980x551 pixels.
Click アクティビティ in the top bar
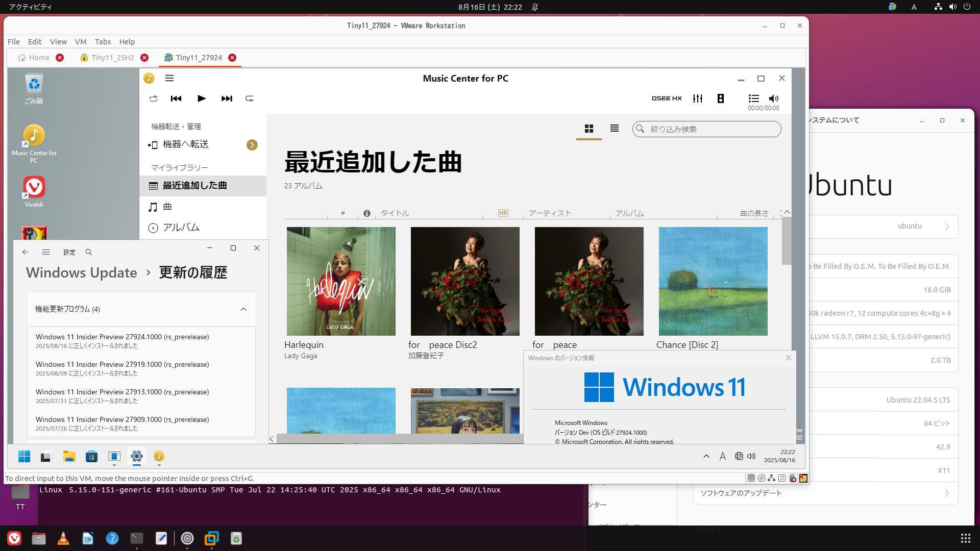(30, 7)
